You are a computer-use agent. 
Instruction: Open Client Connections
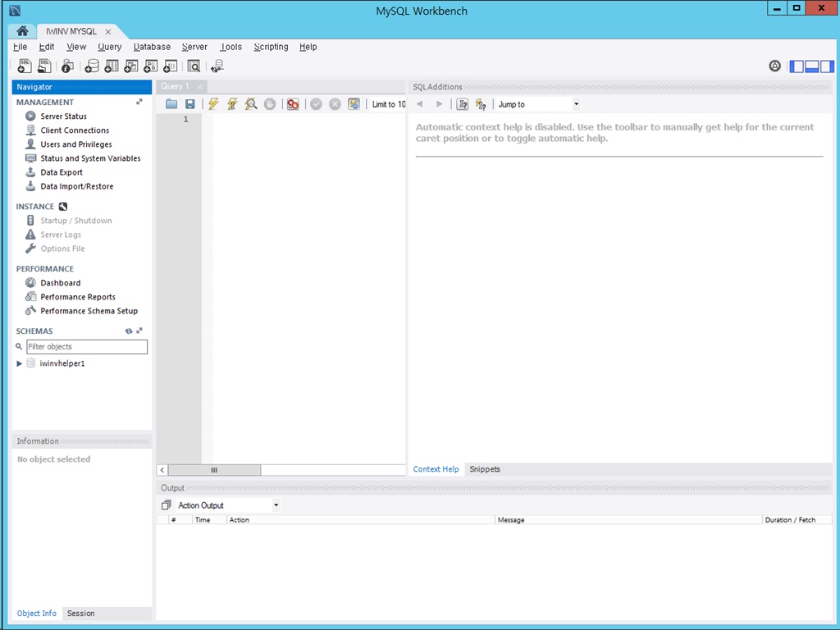click(x=75, y=130)
